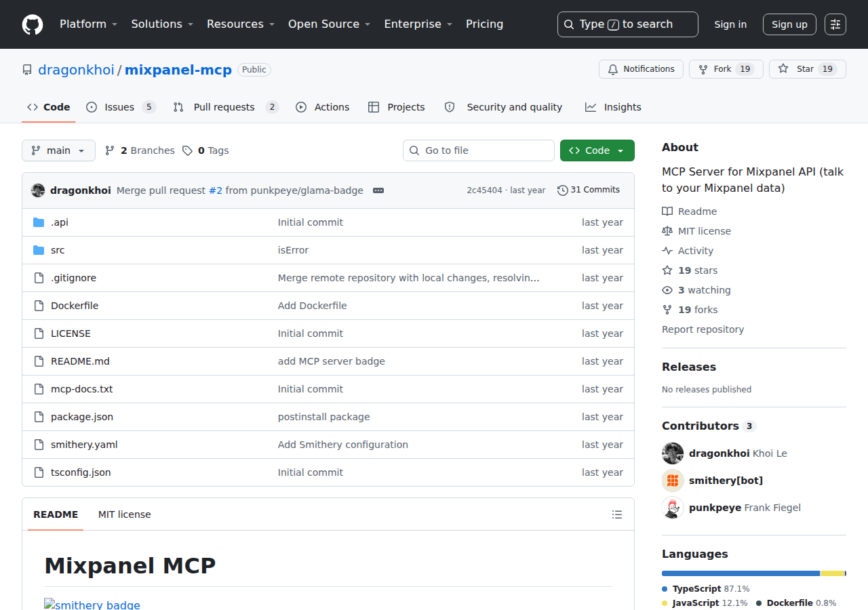Open the dragonkhoi owner link
The height and width of the screenshot is (610, 868).
[x=76, y=70]
